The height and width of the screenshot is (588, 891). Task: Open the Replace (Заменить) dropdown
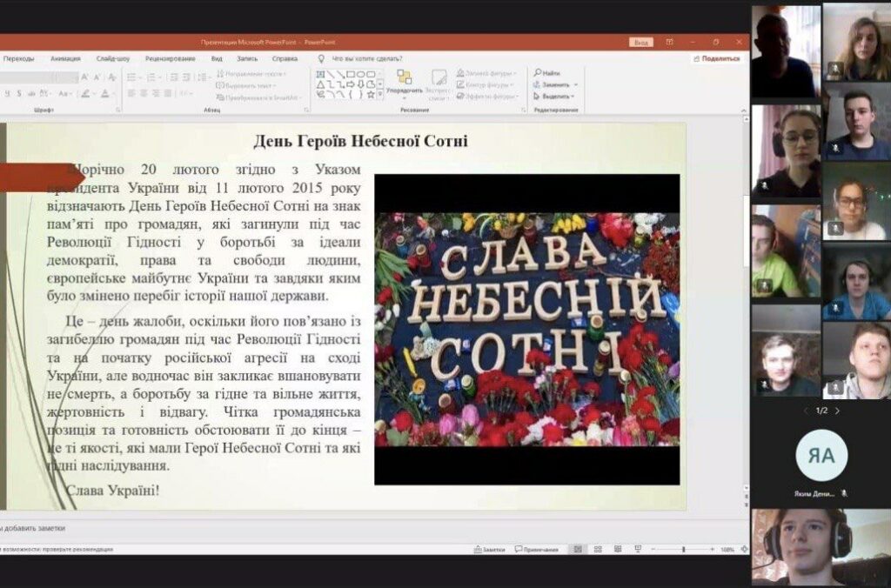[576, 84]
